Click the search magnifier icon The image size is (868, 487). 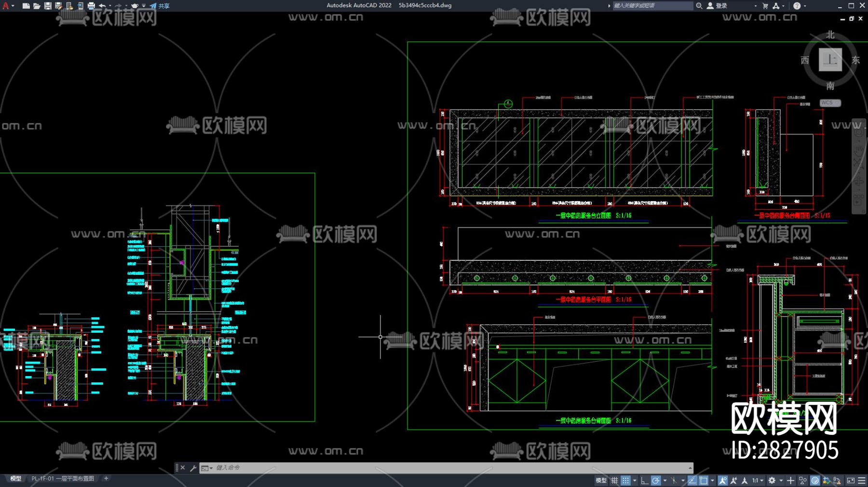click(699, 6)
